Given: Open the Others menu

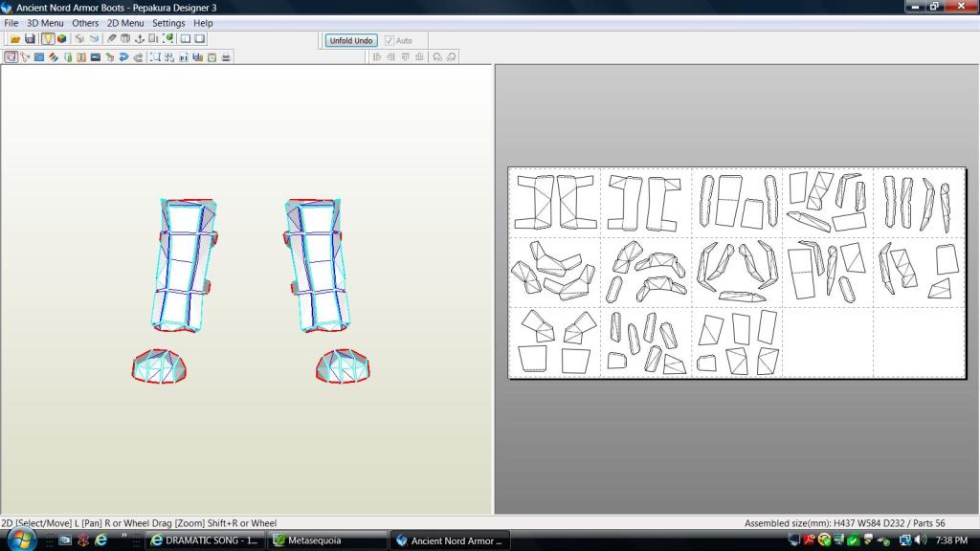Looking at the screenshot, I should 85,23.
